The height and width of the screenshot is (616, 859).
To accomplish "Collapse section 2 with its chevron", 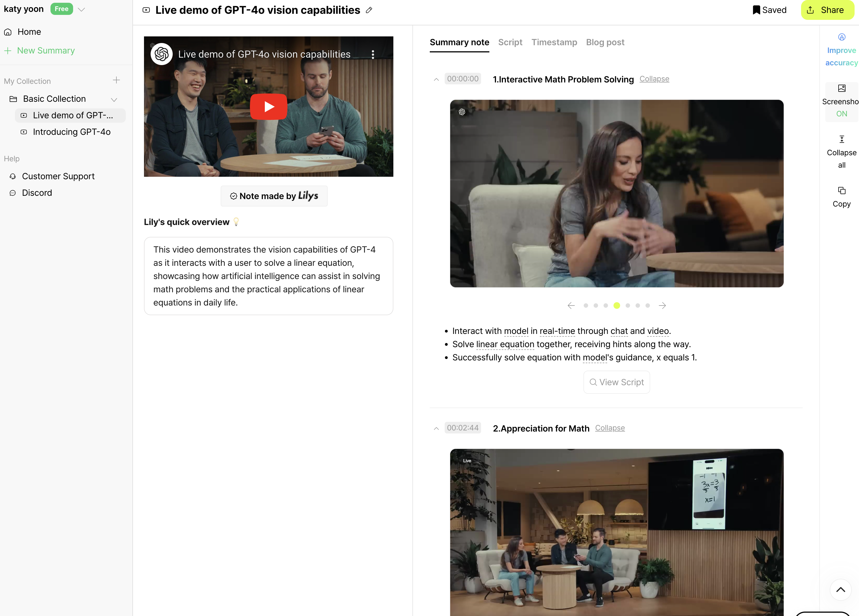I will click(436, 428).
